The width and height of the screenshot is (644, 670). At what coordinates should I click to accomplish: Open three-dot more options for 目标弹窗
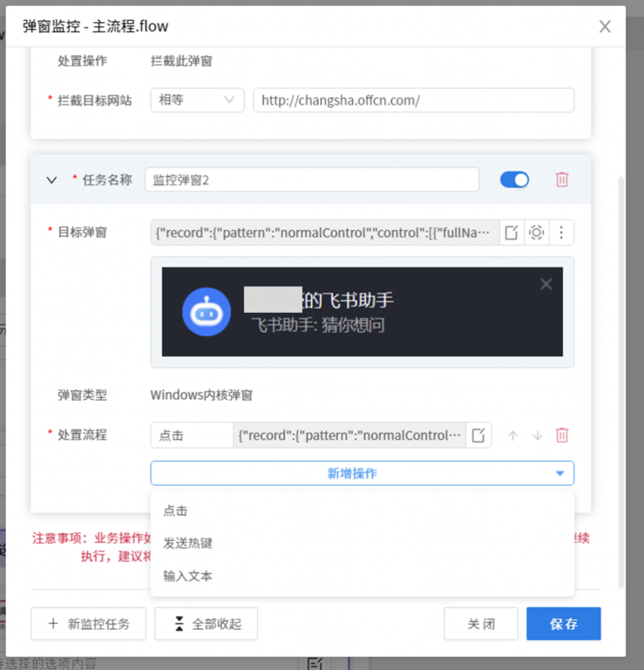[x=562, y=232]
